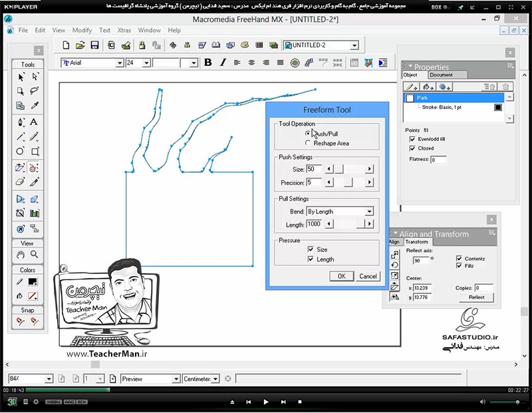This screenshot has height=413, width=532.
Task: Select Reshape Area operation
Action: click(x=308, y=143)
